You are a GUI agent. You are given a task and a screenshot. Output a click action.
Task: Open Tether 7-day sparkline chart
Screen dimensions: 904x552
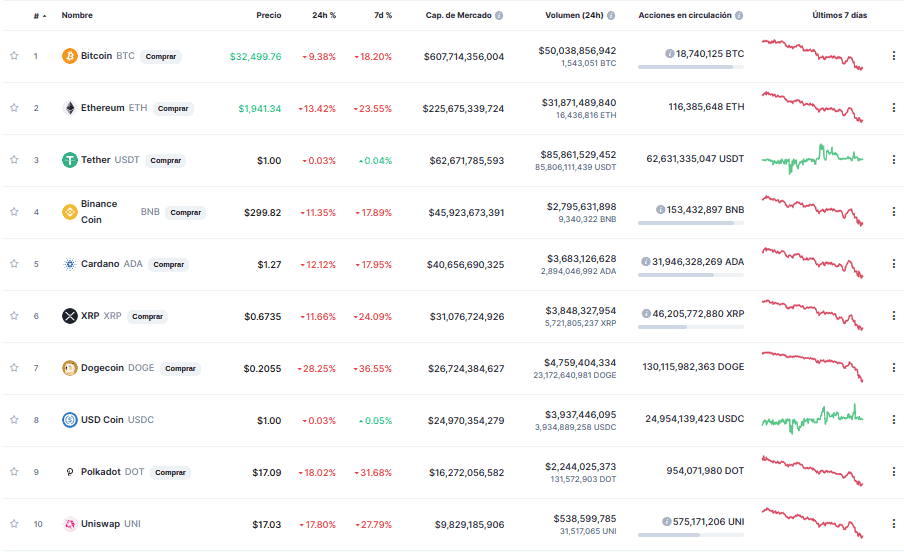[812, 159]
